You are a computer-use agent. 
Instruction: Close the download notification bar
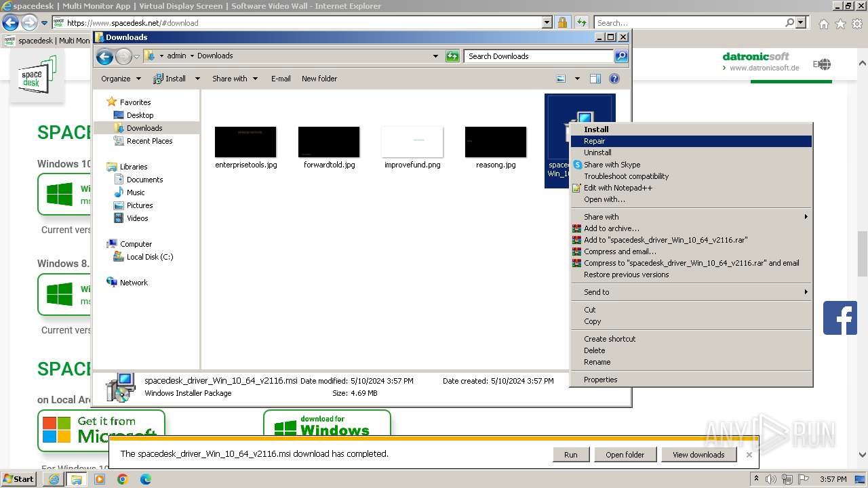tap(749, 455)
